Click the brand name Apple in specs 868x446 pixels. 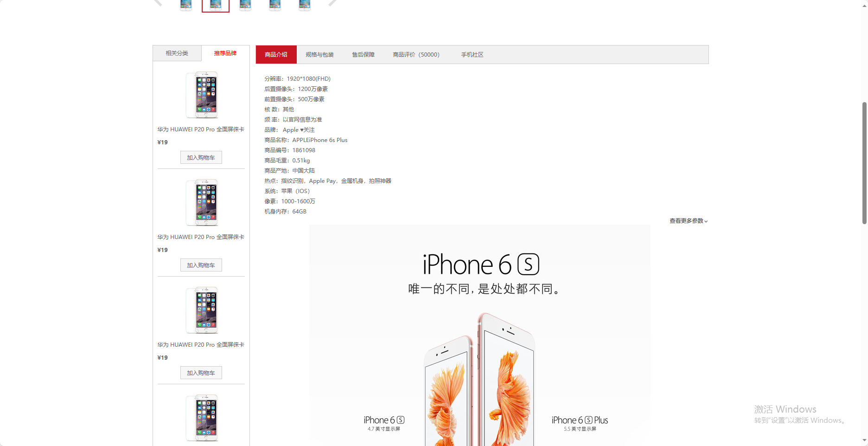coord(290,130)
